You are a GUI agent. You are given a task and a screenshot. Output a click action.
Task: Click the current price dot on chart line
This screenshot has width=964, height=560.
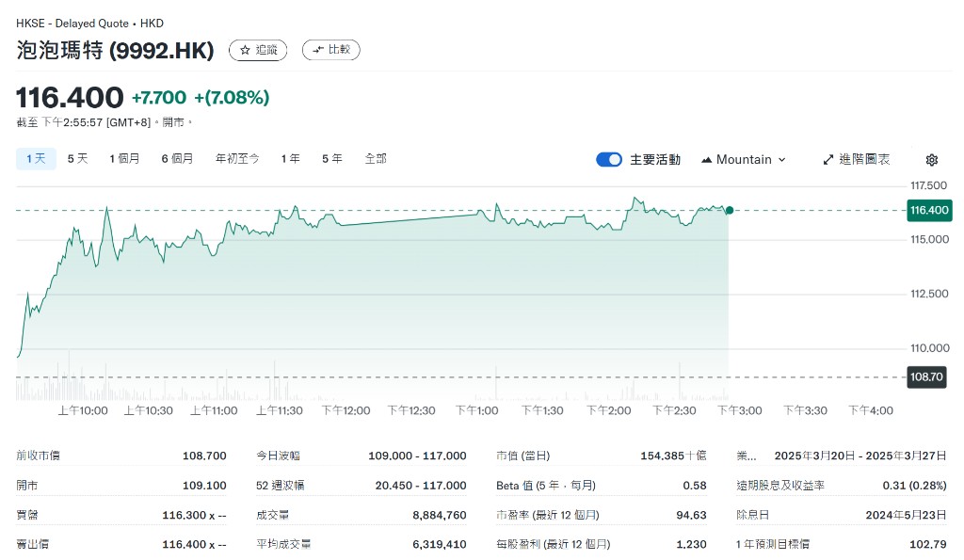[730, 210]
